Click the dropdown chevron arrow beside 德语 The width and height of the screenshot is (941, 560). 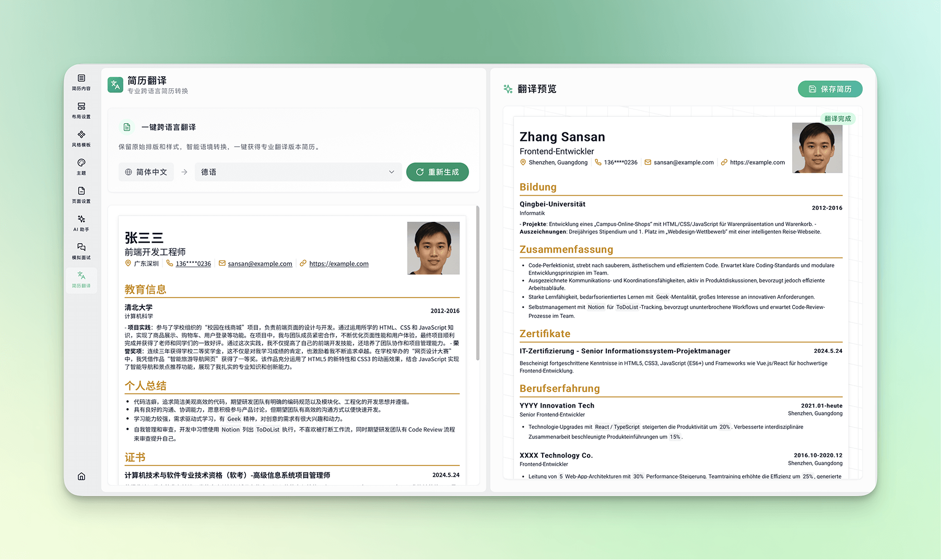(392, 172)
